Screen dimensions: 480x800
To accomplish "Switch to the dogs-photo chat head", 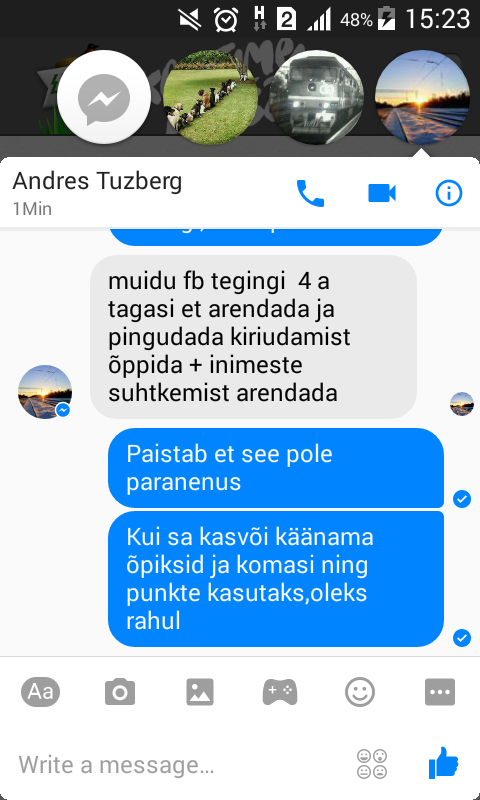I will pyautogui.click(x=210, y=97).
